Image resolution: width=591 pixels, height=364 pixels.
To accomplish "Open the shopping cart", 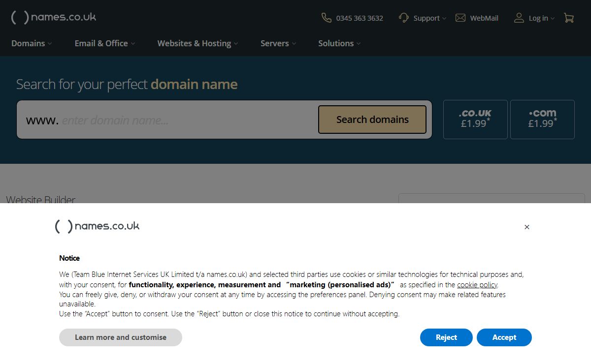I will (x=569, y=18).
